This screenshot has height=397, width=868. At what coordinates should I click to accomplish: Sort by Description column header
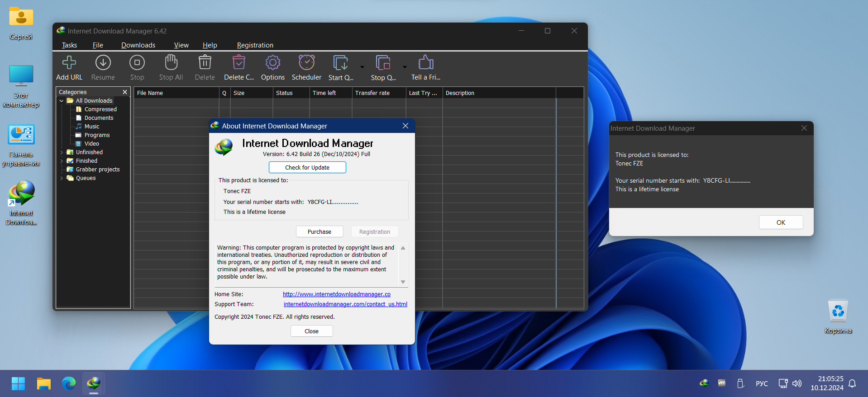pyautogui.click(x=499, y=93)
